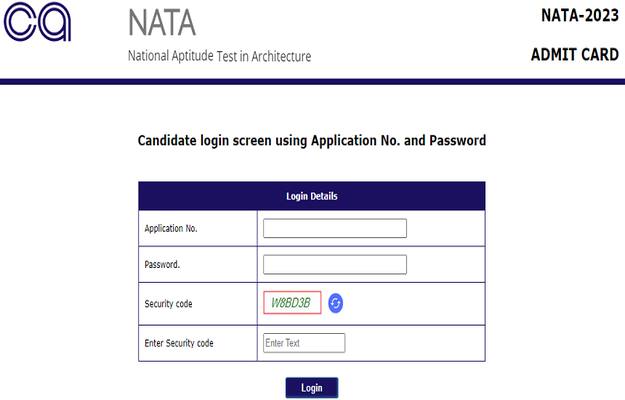Screen dimensions: 625x400
Task: Click the NATA-2023 header text
Action: point(580,16)
